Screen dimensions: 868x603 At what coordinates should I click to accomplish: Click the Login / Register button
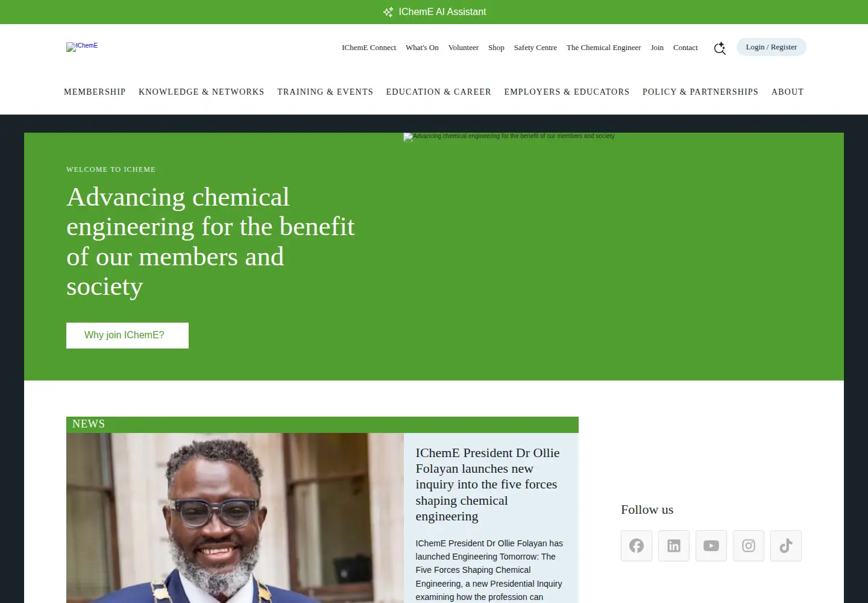(x=771, y=47)
